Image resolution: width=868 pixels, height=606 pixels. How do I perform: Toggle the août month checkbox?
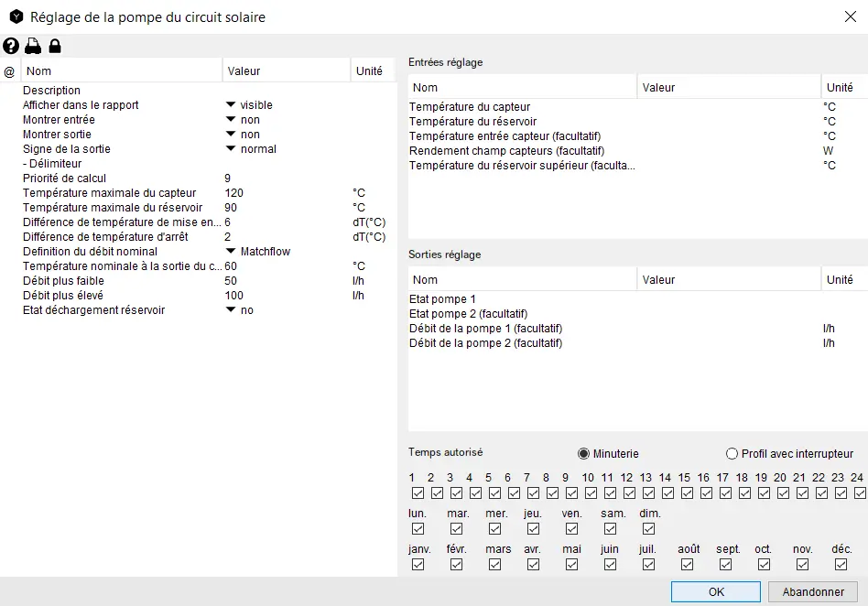click(687, 565)
